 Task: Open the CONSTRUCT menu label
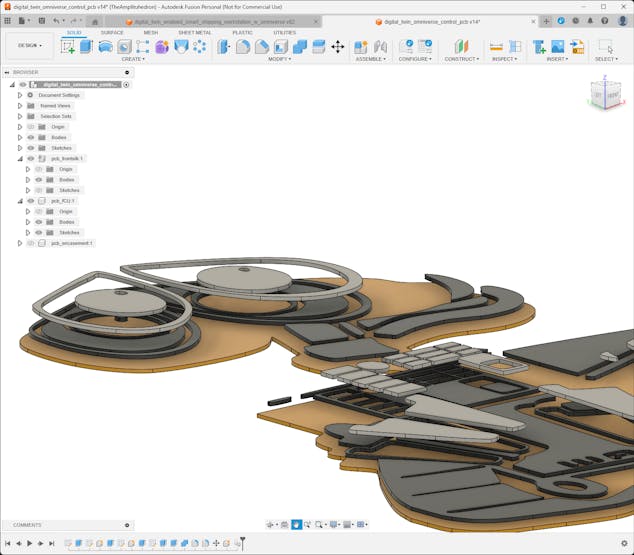coord(462,59)
